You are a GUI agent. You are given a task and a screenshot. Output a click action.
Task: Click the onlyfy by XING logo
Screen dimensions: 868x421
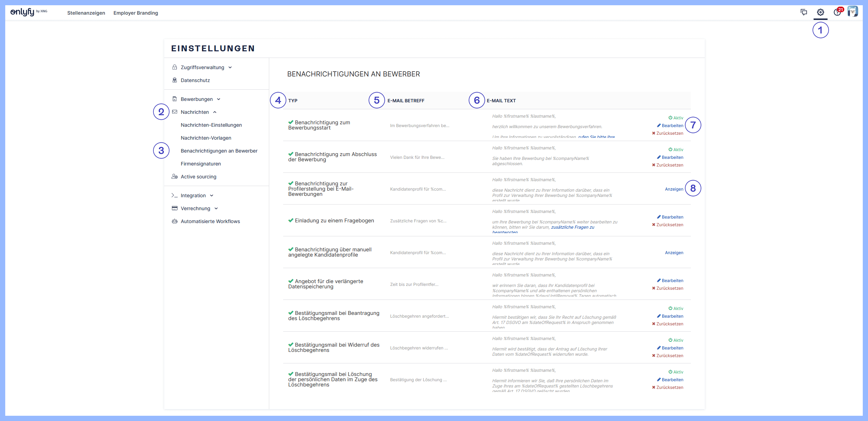point(29,12)
